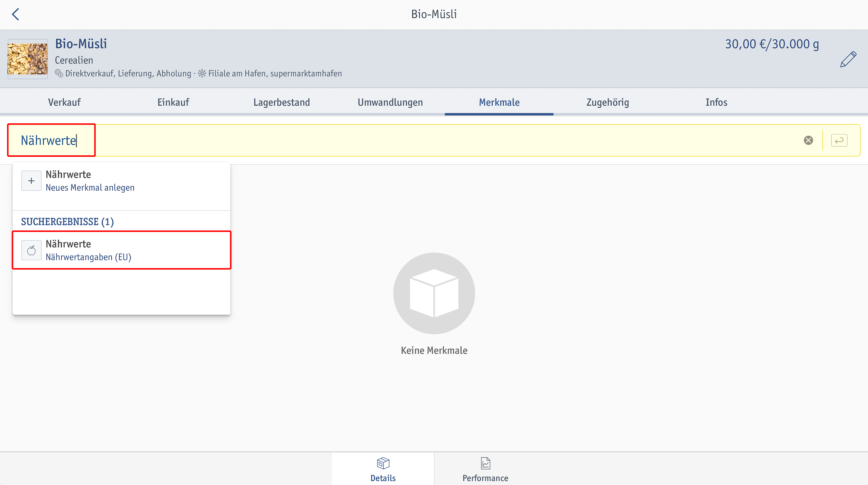Clear the search field with X icon
Image resolution: width=868 pixels, height=485 pixels.
coord(808,140)
